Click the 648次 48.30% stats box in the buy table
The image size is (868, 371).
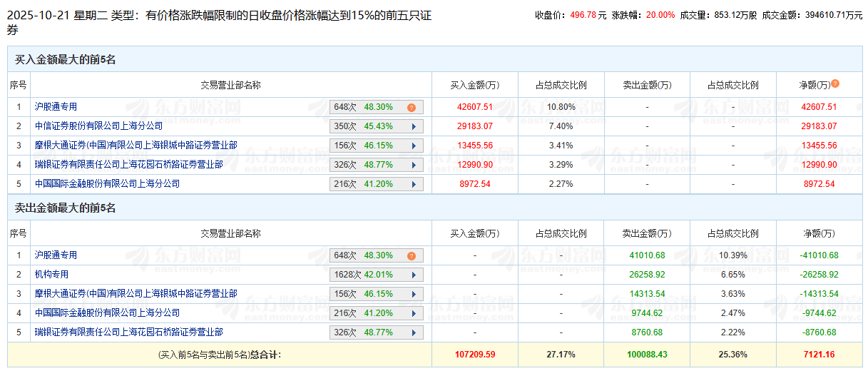(371, 107)
